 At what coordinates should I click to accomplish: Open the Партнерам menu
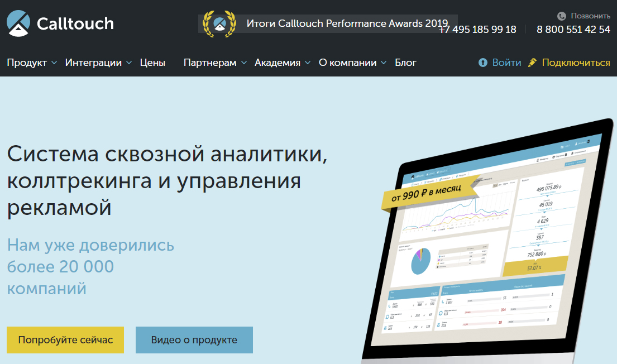[x=210, y=63]
